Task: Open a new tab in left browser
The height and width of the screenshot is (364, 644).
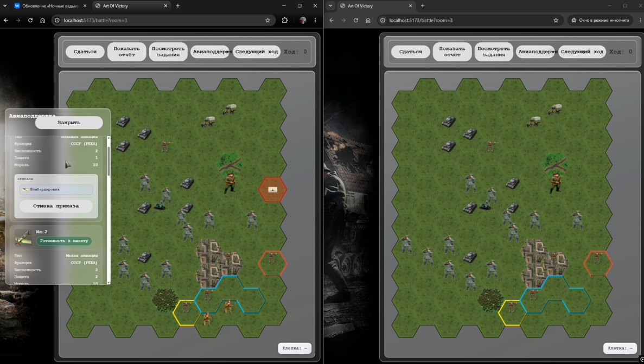Action: [x=178, y=6]
